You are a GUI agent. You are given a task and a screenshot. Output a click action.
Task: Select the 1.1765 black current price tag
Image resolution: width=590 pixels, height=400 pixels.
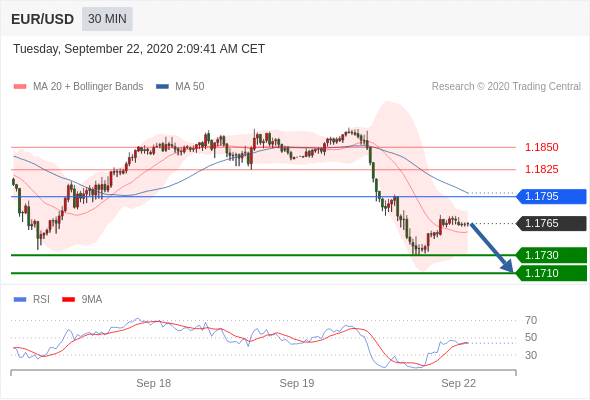click(551, 224)
